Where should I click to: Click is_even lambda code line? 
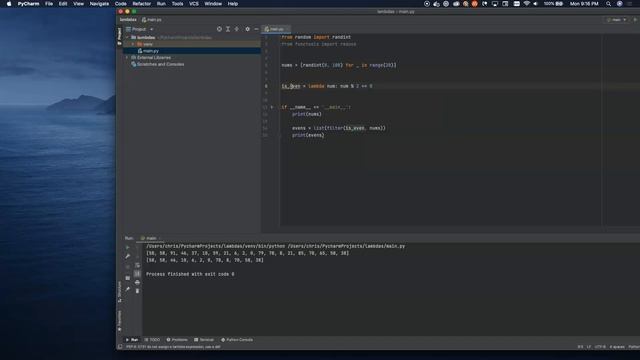(327, 86)
